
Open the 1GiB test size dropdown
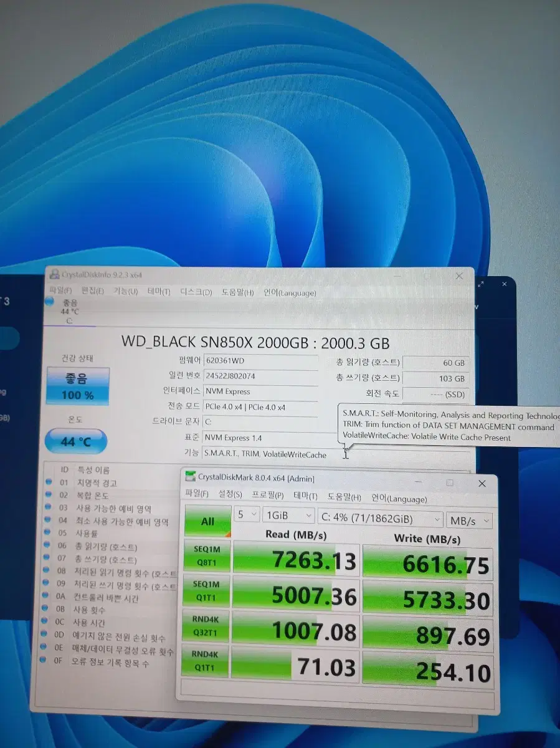click(x=289, y=516)
